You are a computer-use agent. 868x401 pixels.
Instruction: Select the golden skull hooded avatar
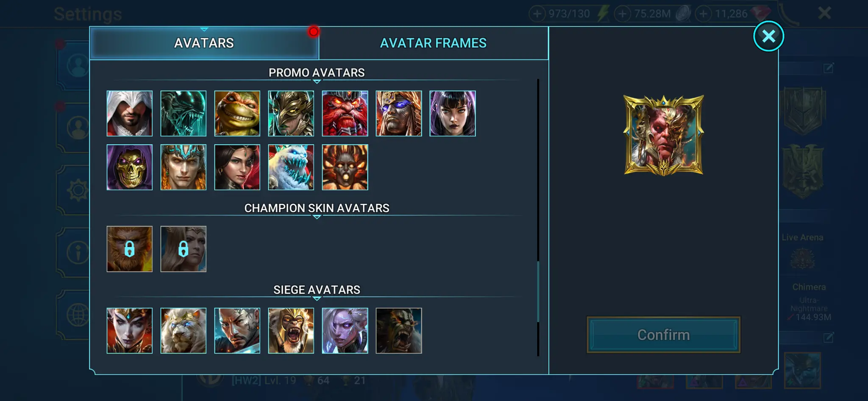pyautogui.click(x=129, y=167)
